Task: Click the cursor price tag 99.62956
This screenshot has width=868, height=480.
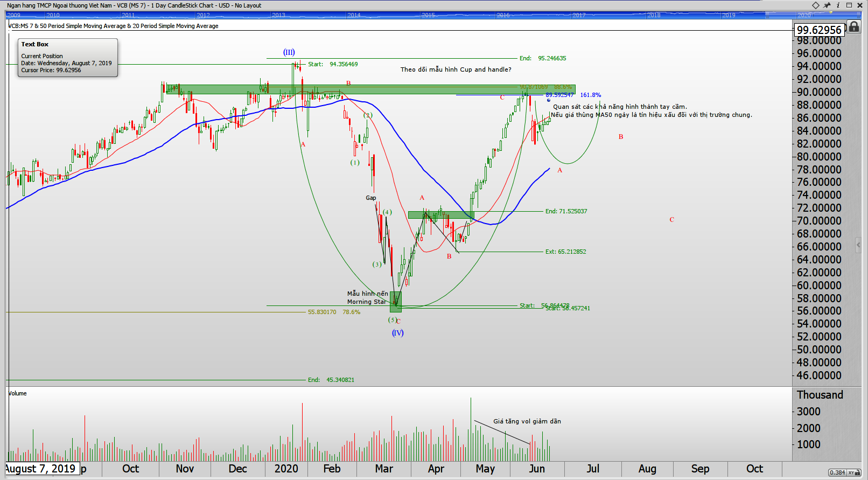Action: point(818,30)
